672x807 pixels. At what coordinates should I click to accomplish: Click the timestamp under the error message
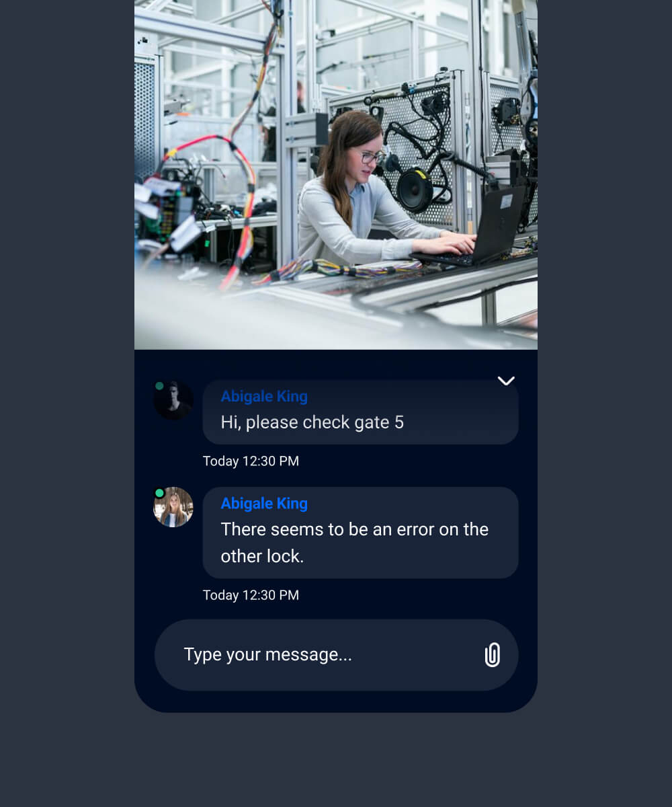click(251, 595)
